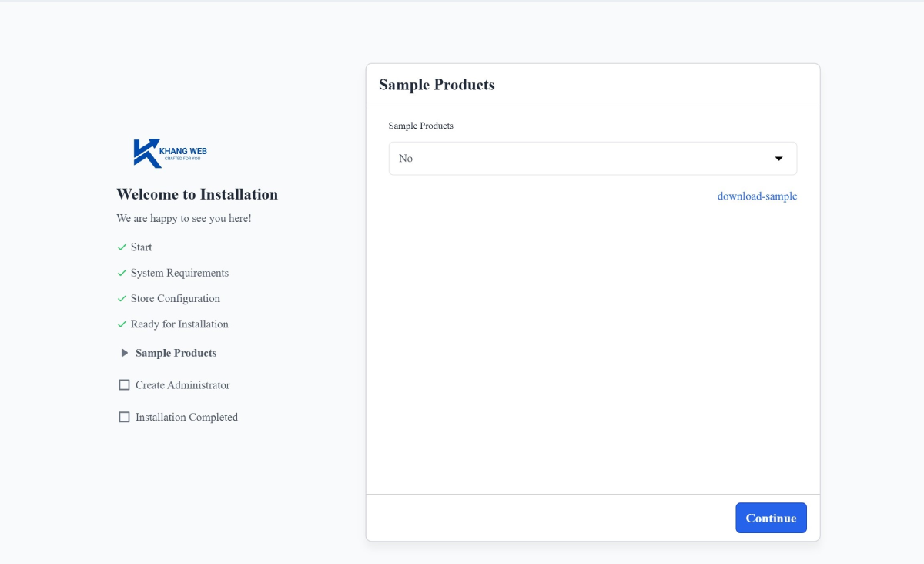Click the checkmark next to System Requirements

click(122, 273)
